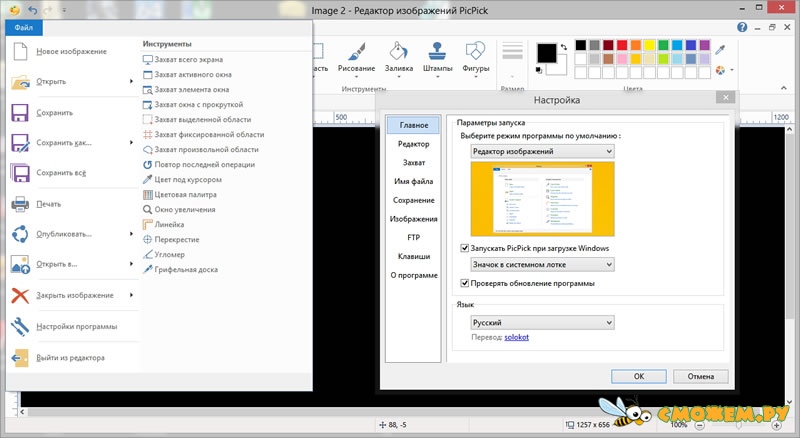Swap foreground and background colors arrow
The image size is (800, 438).
[x=564, y=47]
